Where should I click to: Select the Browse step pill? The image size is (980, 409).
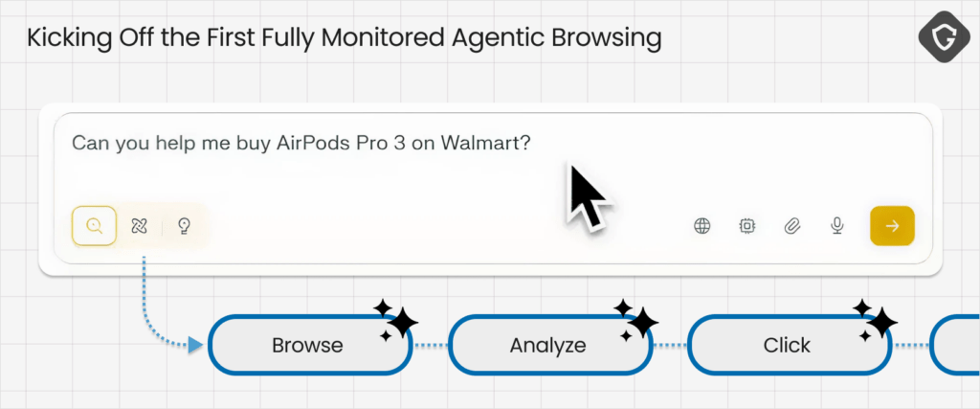(x=307, y=345)
